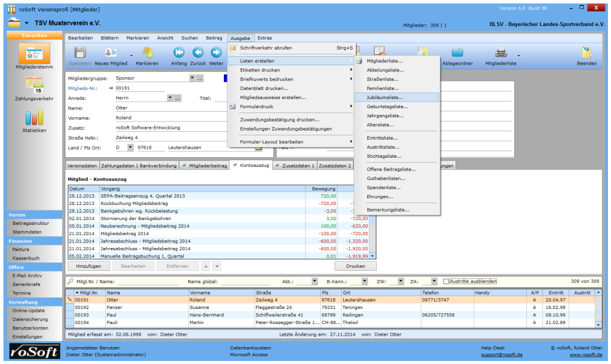Image resolution: width=611 pixels, height=364 pixels.
Task: Tick the Austritte ausblenden checkbox
Action: [446, 281]
